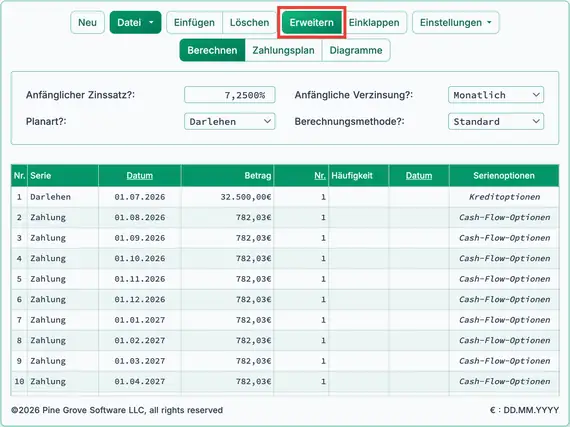Select the Zahlung series cell in row 2

tap(63, 217)
